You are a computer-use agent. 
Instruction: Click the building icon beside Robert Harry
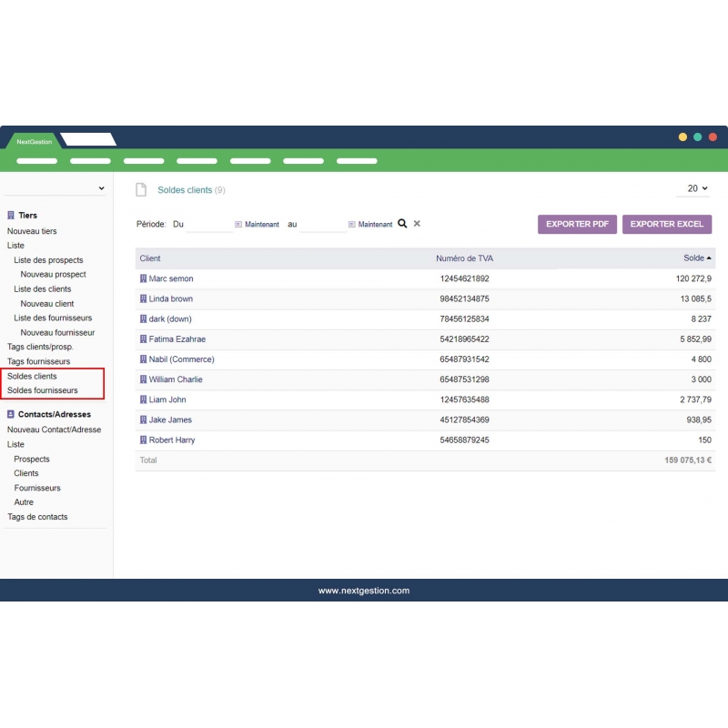pos(143,440)
